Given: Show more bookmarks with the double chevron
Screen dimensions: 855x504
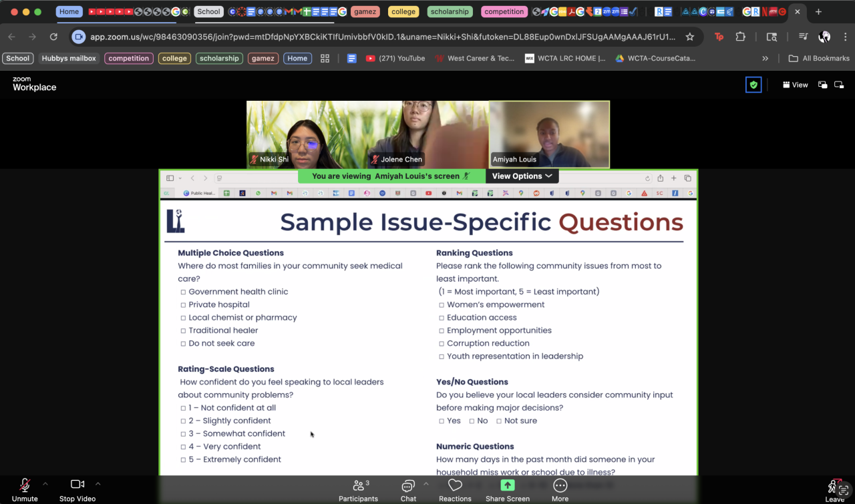Looking at the screenshot, I should point(765,58).
